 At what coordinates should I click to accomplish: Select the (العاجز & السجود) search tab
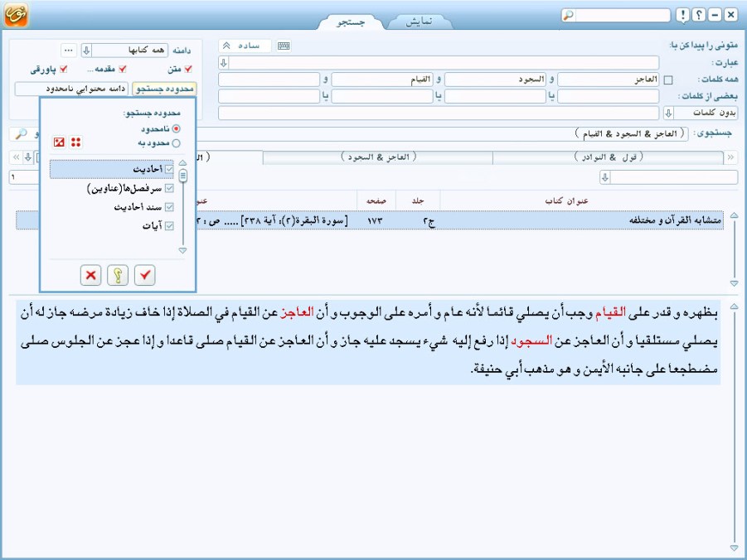[378, 157]
